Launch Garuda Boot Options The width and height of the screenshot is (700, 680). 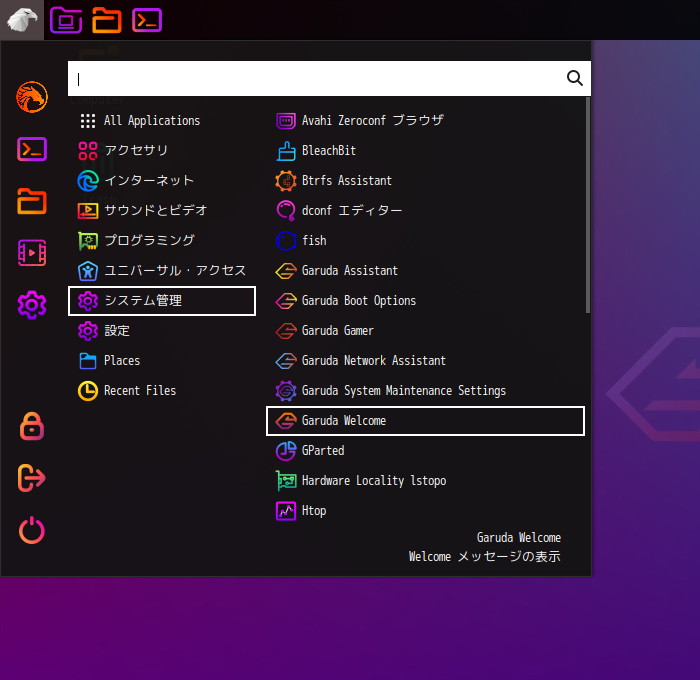click(425, 300)
